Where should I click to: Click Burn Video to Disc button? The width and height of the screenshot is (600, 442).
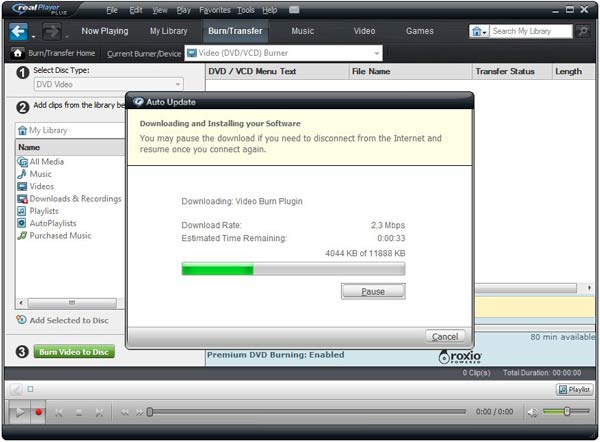(x=74, y=352)
